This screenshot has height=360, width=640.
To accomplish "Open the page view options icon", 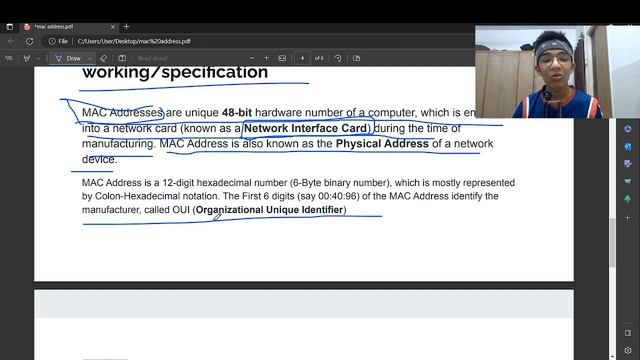I will pyautogui.click(x=357, y=58).
